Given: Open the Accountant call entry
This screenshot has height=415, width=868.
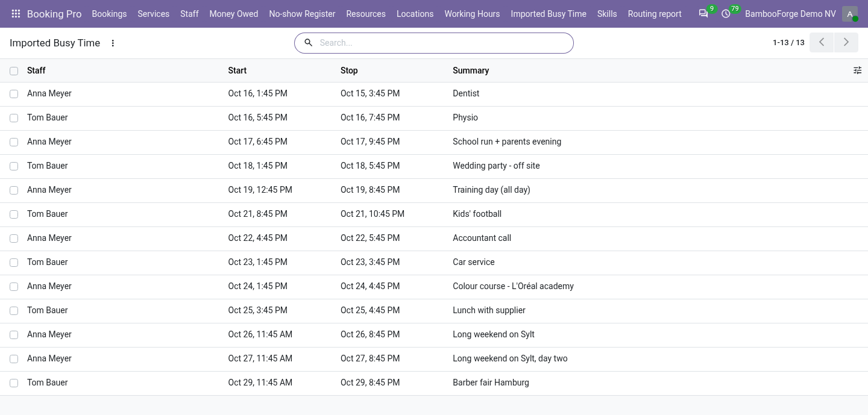Looking at the screenshot, I should tap(482, 238).
